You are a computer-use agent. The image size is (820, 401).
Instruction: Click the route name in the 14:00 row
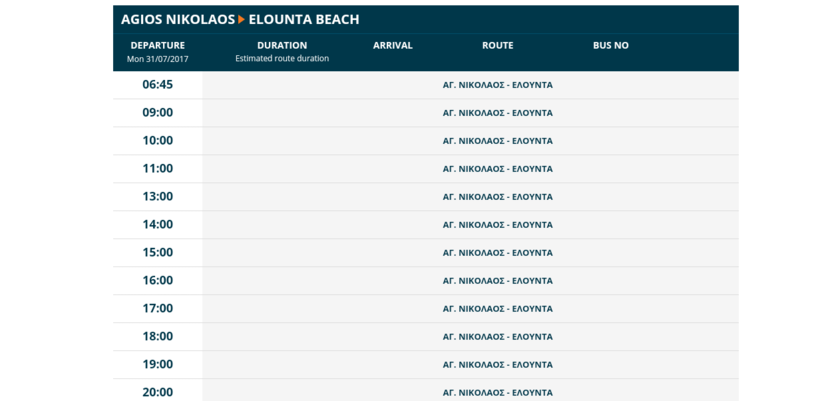(x=497, y=225)
